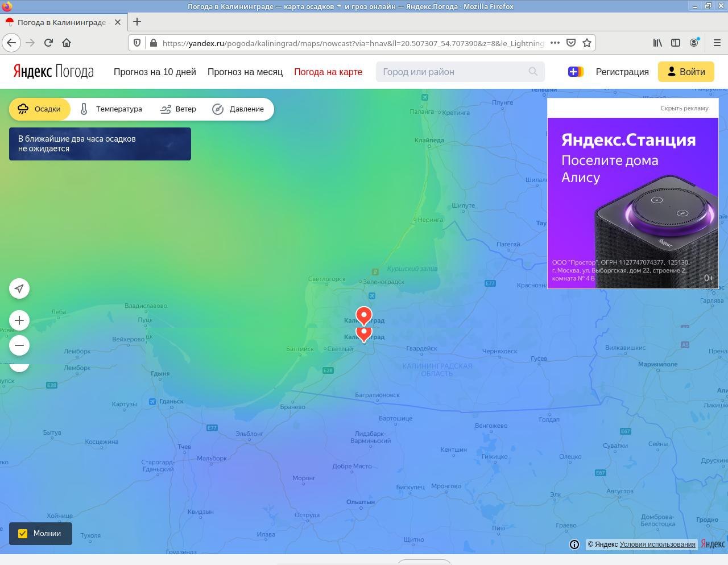This screenshot has width=728, height=565.
Task: Click Мариямполе town label on map
Action: coord(658,364)
